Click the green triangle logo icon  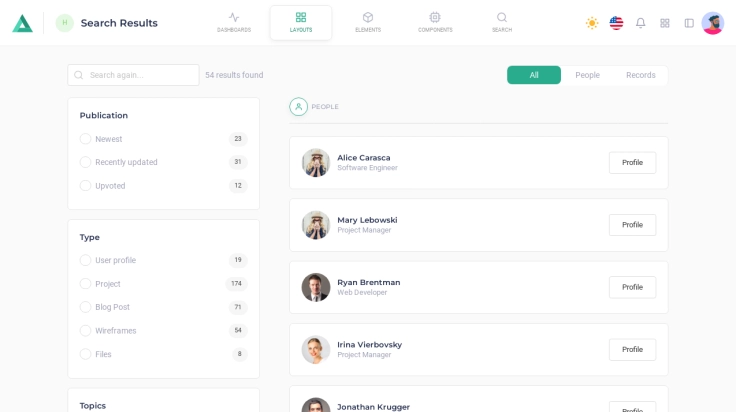(22, 23)
